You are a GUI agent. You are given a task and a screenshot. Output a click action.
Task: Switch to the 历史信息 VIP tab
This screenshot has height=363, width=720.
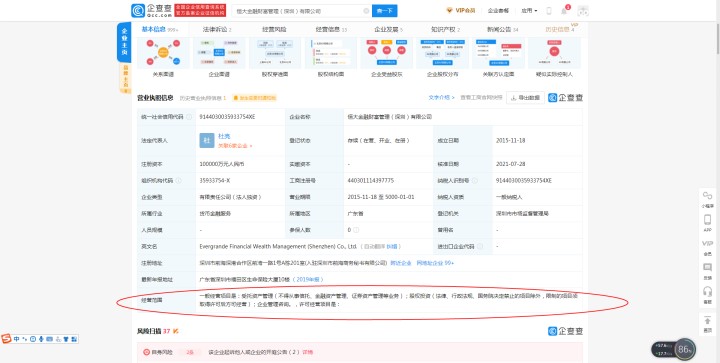[560, 29]
